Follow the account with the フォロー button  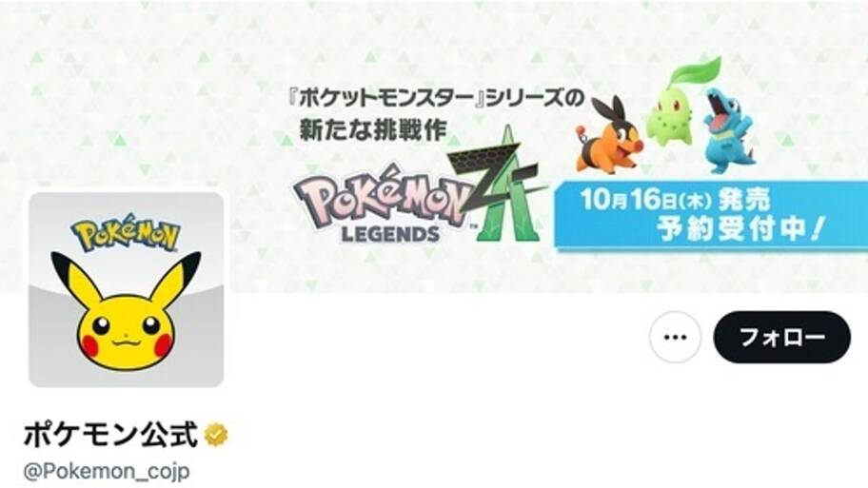[781, 337]
